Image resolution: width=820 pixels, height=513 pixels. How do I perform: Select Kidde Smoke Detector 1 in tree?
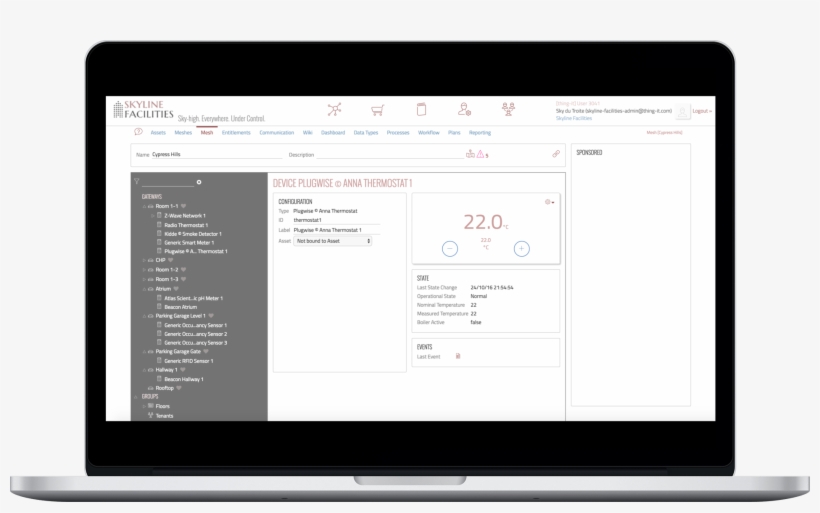click(x=194, y=233)
